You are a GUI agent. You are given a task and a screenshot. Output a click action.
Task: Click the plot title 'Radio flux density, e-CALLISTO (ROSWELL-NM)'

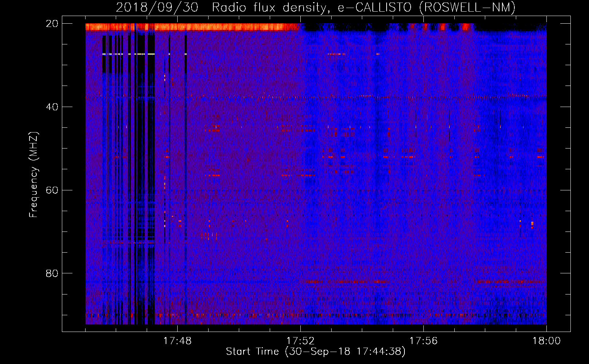[364, 7]
